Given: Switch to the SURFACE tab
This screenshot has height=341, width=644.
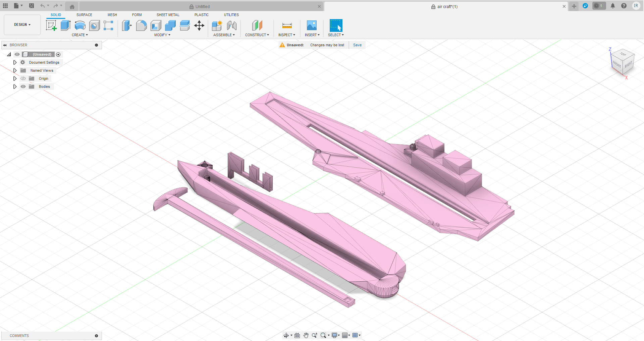Looking at the screenshot, I should point(84,15).
